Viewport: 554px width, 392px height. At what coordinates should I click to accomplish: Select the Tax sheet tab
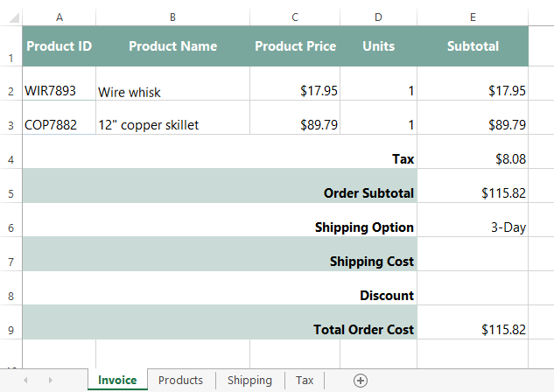tap(305, 380)
